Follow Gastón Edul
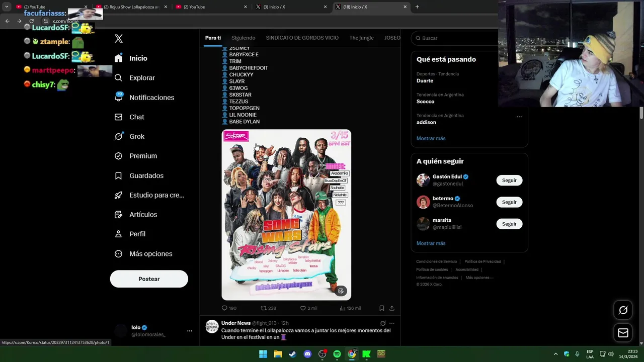 pyautogui.click(x=509, y=180)
